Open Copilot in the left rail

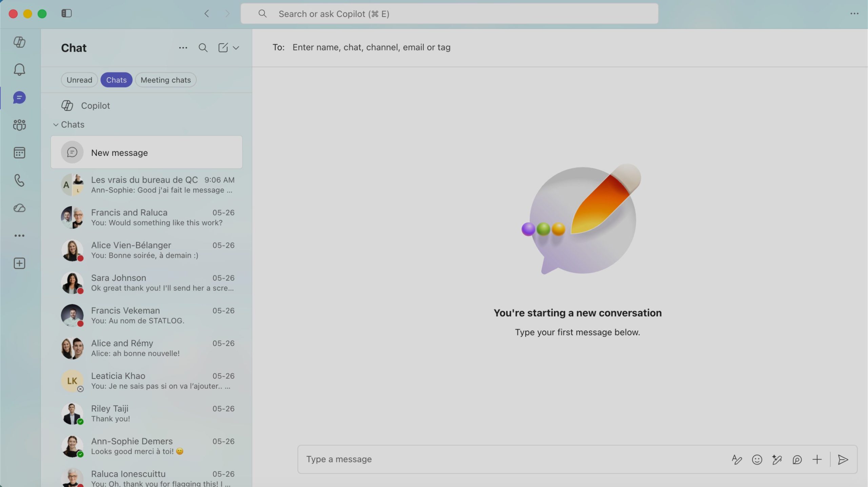[19, 42]
